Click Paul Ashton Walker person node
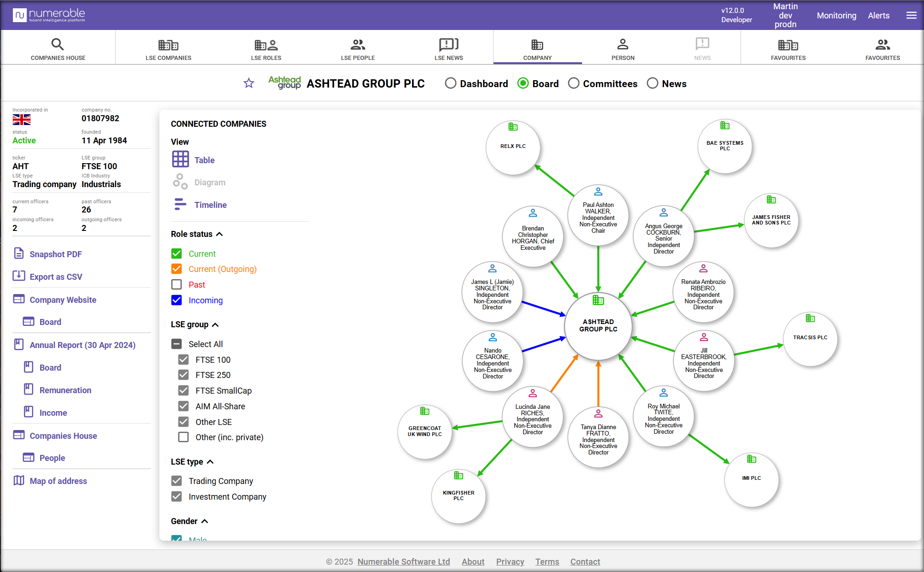Screen dimensions: 924x572 point(598,215)
